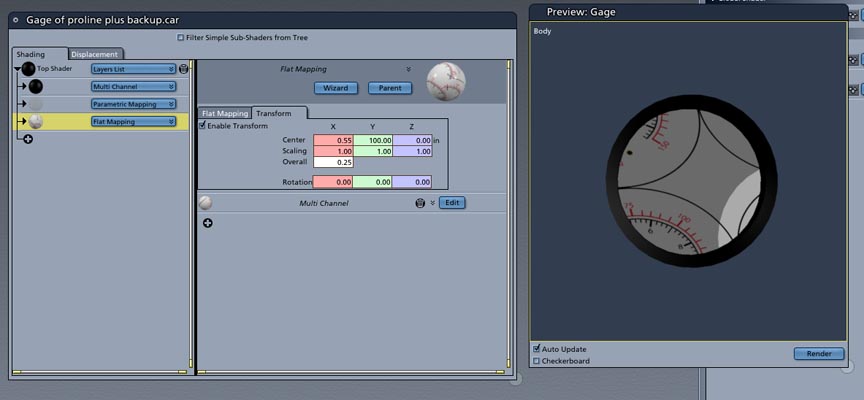The image size is (864, 400).
Task: Uncheck Auto Update in the preview window
Action: pos(537,349)
